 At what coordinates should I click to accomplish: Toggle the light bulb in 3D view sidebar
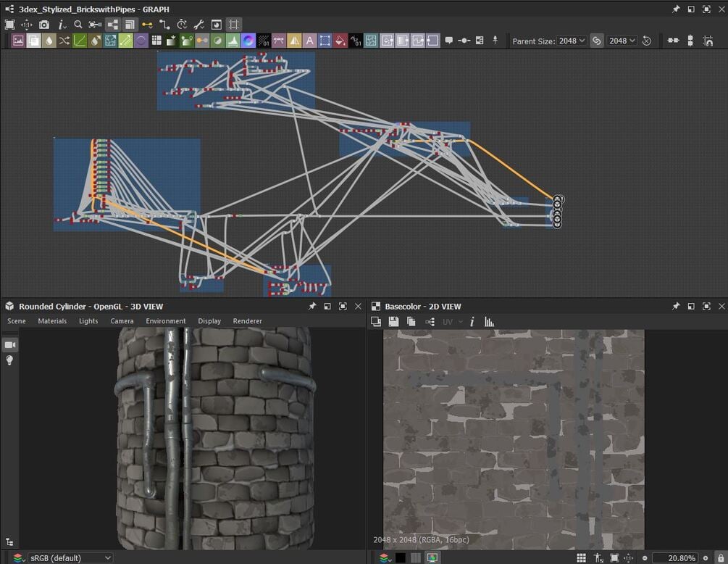coord(10,360)
